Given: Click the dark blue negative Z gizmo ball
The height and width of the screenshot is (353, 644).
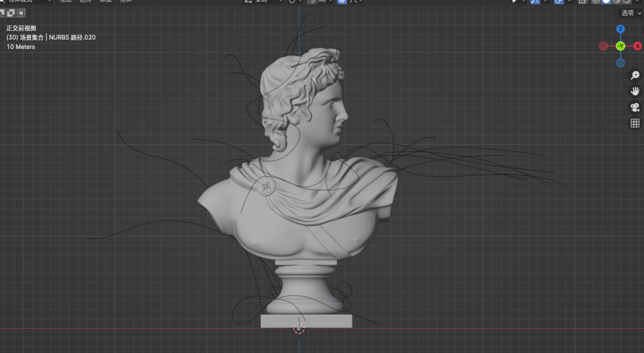Looking at the screenshot, I should (x=620, y=63).
